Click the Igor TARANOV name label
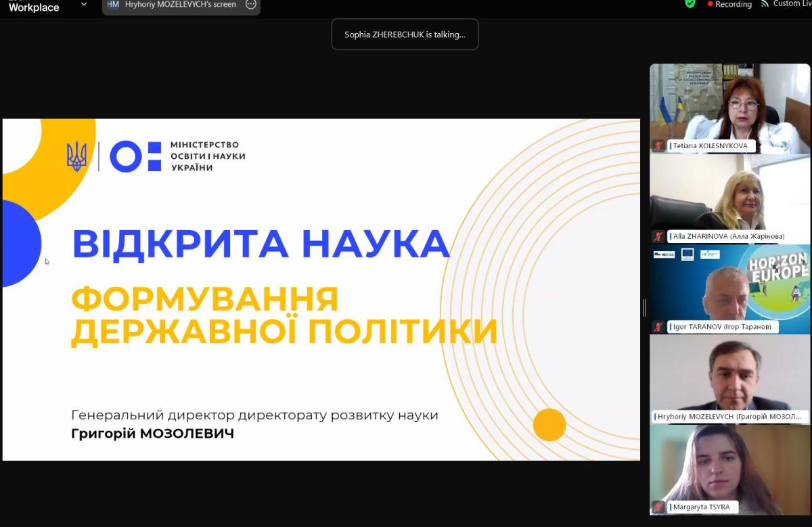Viewport: 812px width, 527px height. (721, 327)
